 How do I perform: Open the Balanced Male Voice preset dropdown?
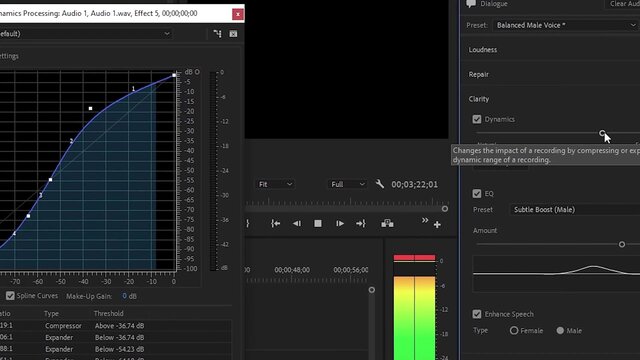pyautogui.click(x=566, y=25)
